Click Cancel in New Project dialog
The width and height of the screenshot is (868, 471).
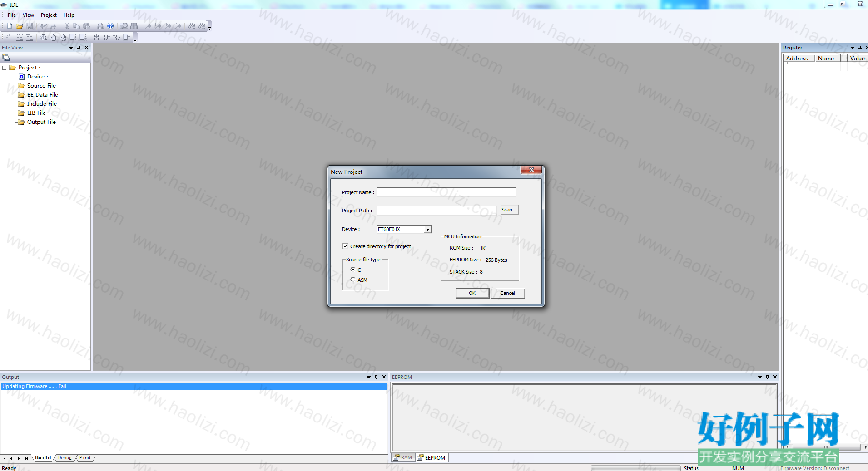(x=507, y=293)
